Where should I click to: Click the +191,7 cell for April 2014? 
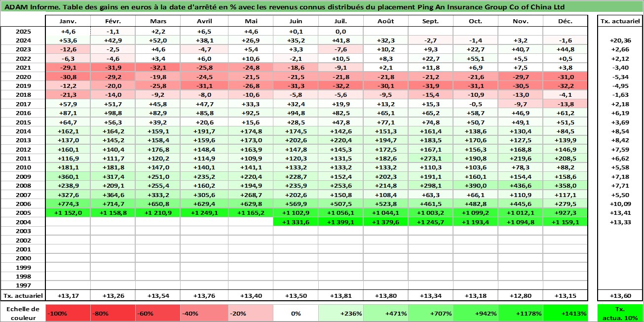coord(204,131)
